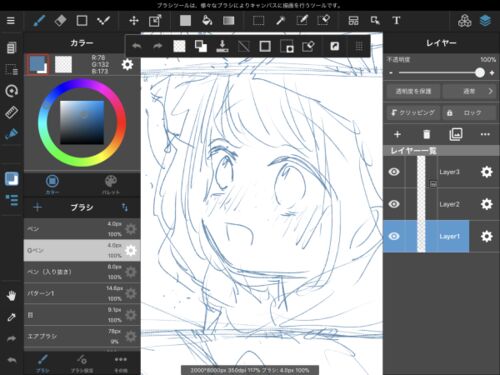Select the operation cursor tool
The height and width of the screenshot is (375, 500).
[x=375, y=21]
